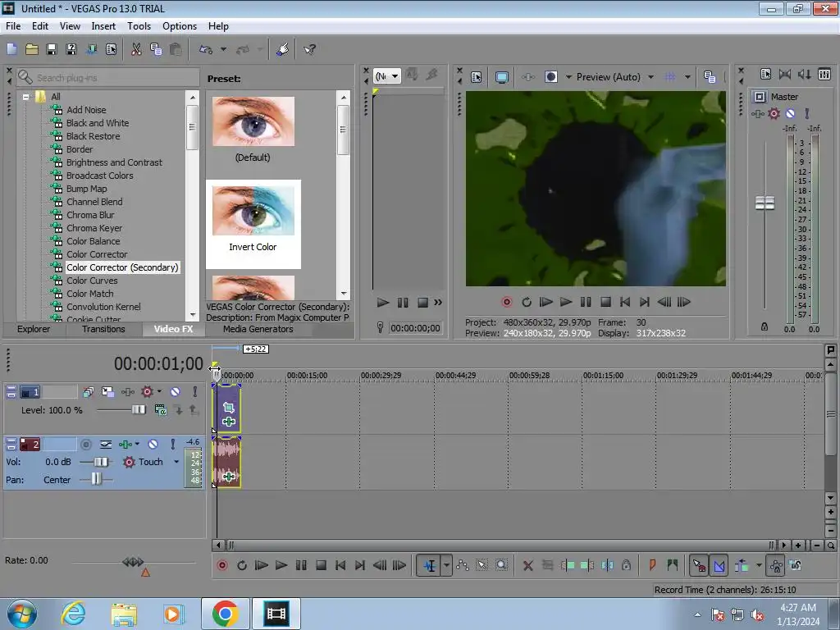Stop playback in the video preview transport
The image size is (840, 630).
[605, 302]
